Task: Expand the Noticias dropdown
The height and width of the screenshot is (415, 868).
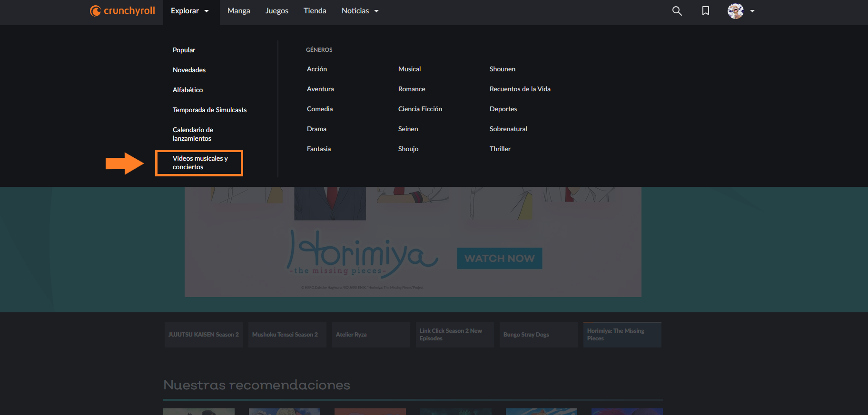Action: (x=360, y=11)
